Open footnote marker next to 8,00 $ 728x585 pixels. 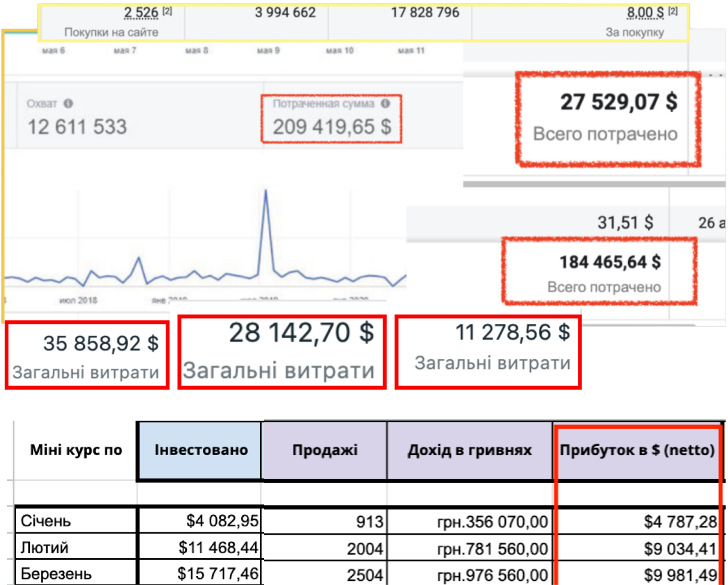tap(673, 11)
